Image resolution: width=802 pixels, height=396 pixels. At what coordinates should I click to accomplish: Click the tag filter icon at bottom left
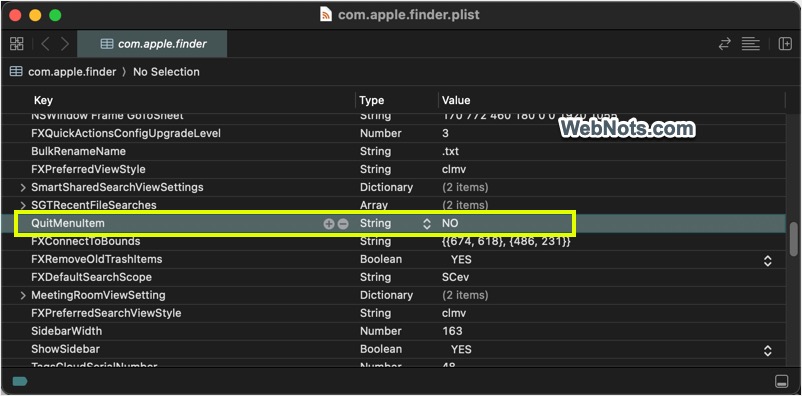pos(19,381)
